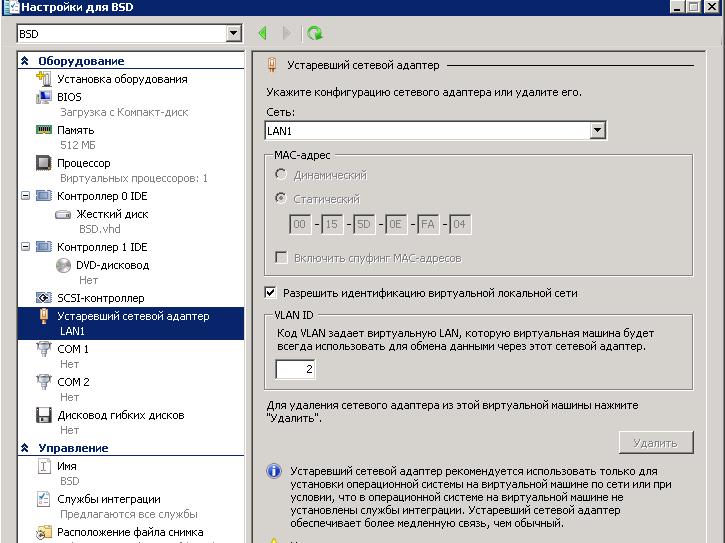Click the green refresh icon in toolbar
The width and height of the screenshot is (725, 543).
(x=315, y=33)
